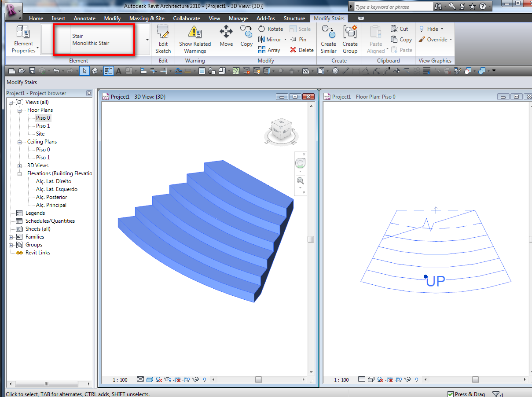Image resolution: width=532 pixels, height=397 pixels.
Task: Open the Manage ribbon tab
Action: click(238, 18)
